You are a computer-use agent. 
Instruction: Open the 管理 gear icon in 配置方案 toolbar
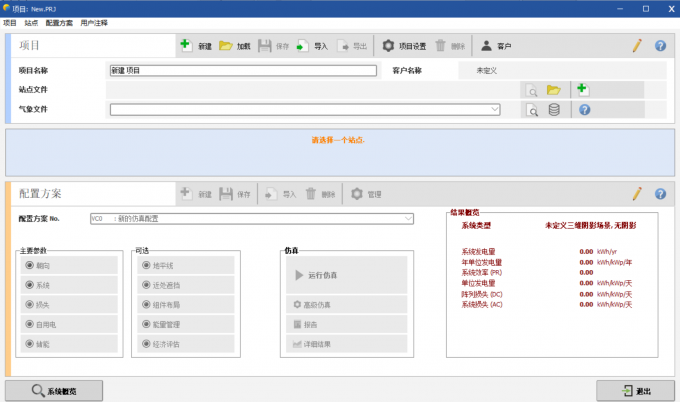356,194
